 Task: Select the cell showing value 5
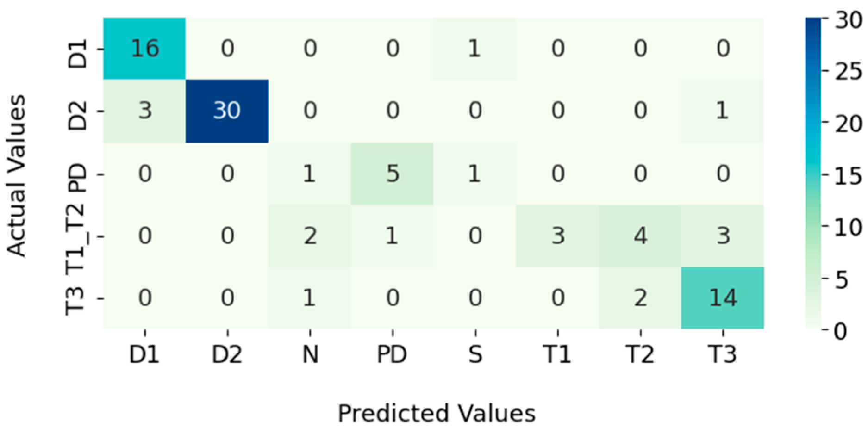click(392, 174)
